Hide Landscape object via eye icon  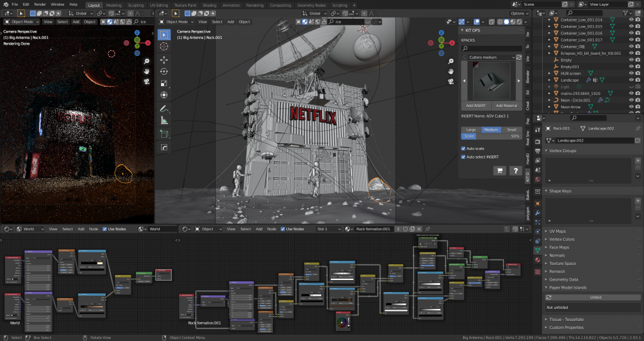631,80
